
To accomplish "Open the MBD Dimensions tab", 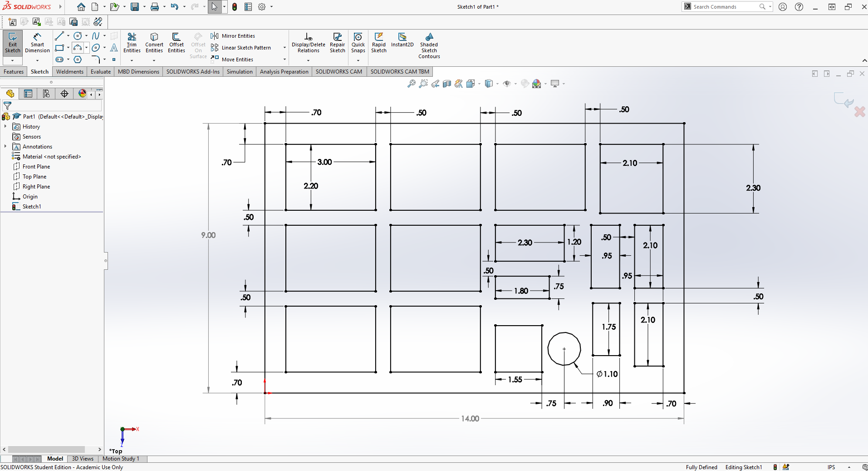I will 138,72.
